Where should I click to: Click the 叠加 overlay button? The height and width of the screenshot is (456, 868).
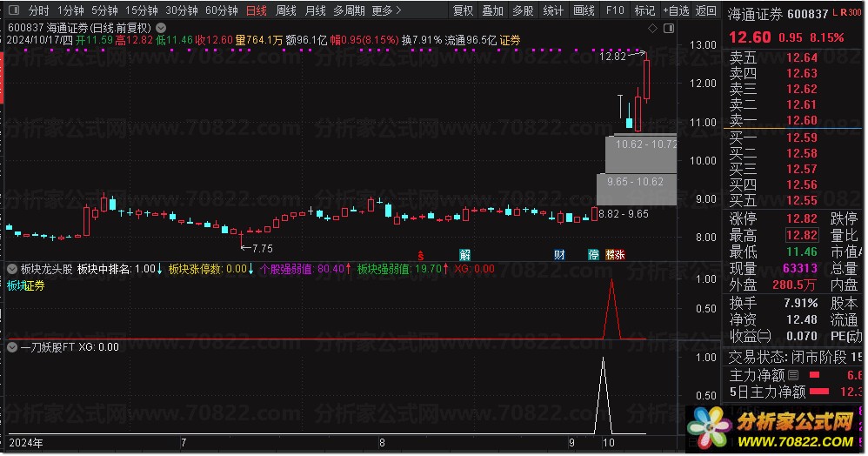[492, 10]
